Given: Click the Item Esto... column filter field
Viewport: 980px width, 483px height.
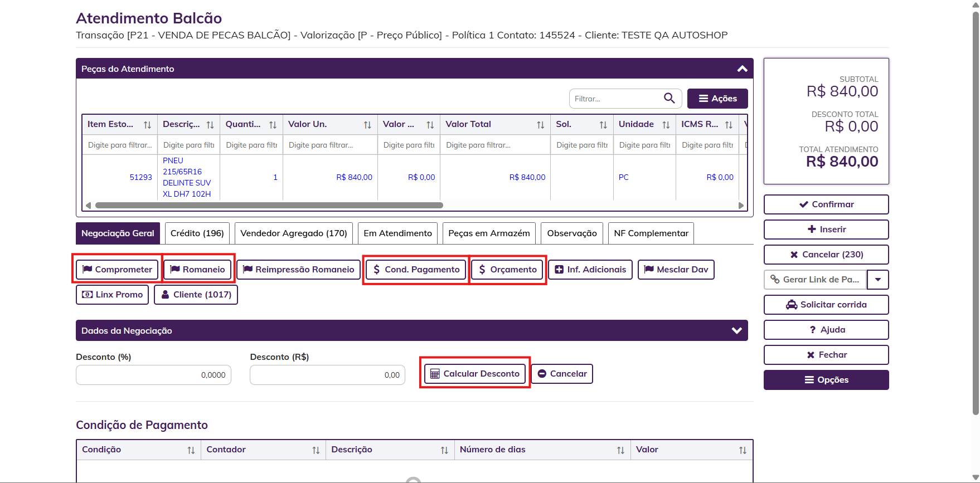Looking at the screenshot, I should 120,145.
